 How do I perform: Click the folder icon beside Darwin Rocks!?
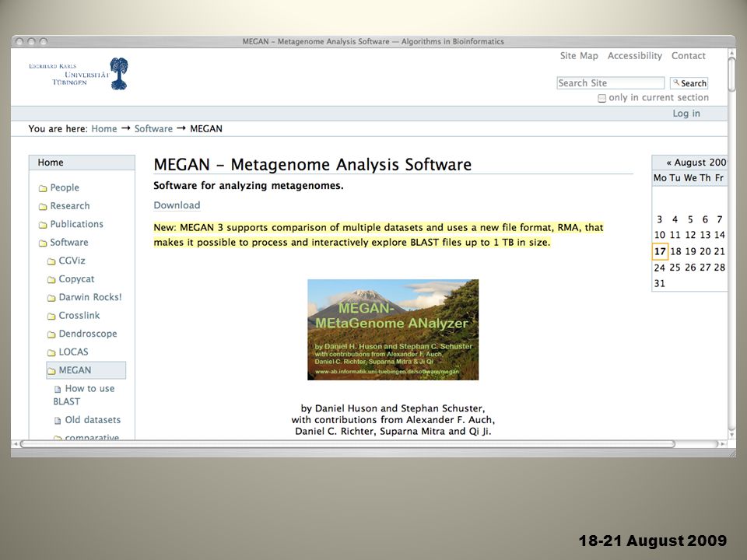click(x=51, y=298)
